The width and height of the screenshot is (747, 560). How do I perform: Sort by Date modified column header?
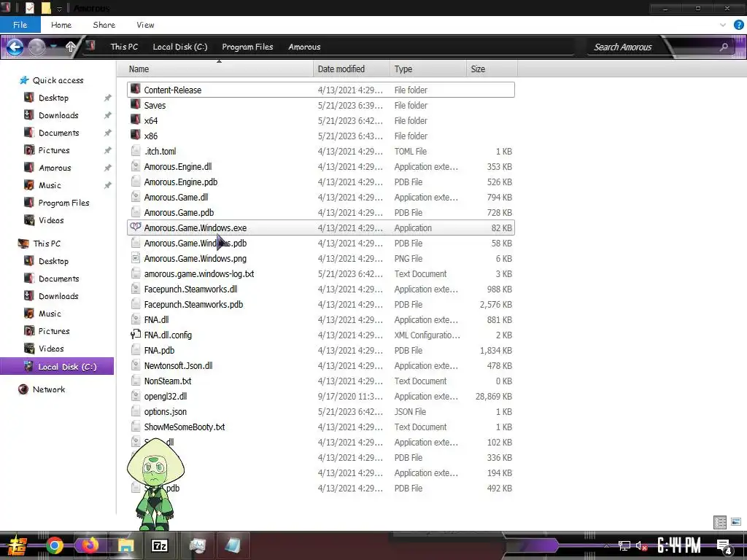click(352, 69)
